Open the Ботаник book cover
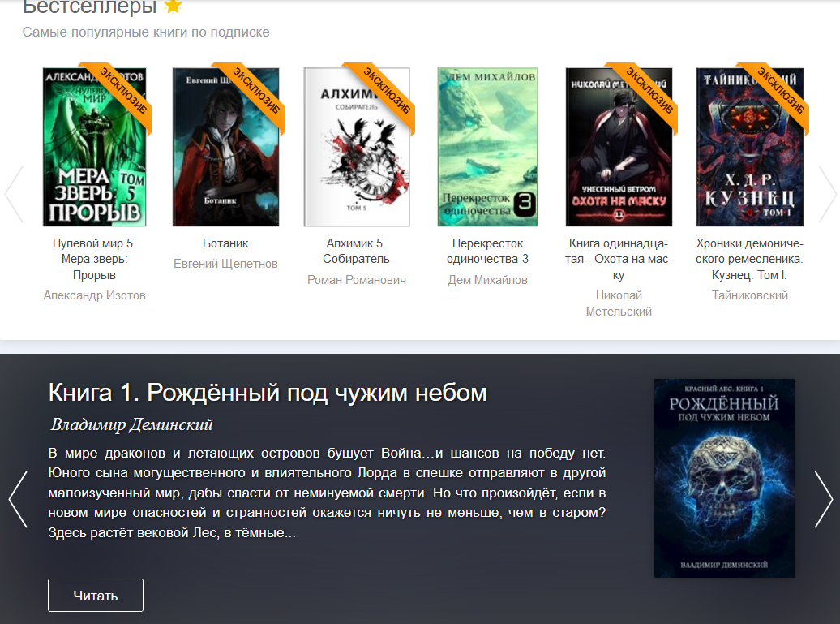The height and width of the screenshot is (624, 840). click(x=225, y=147)
